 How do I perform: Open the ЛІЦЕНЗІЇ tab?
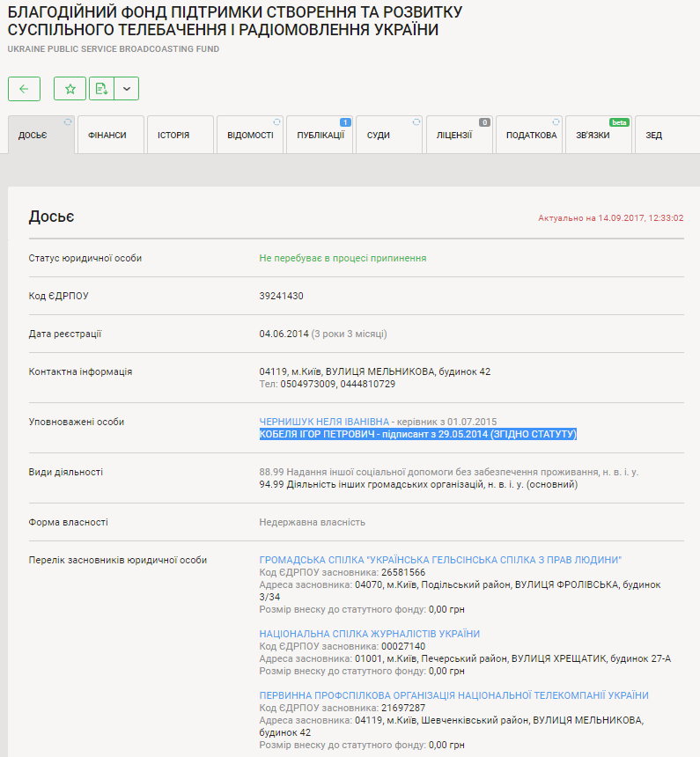pyautogui.click(x=459, y=135)
